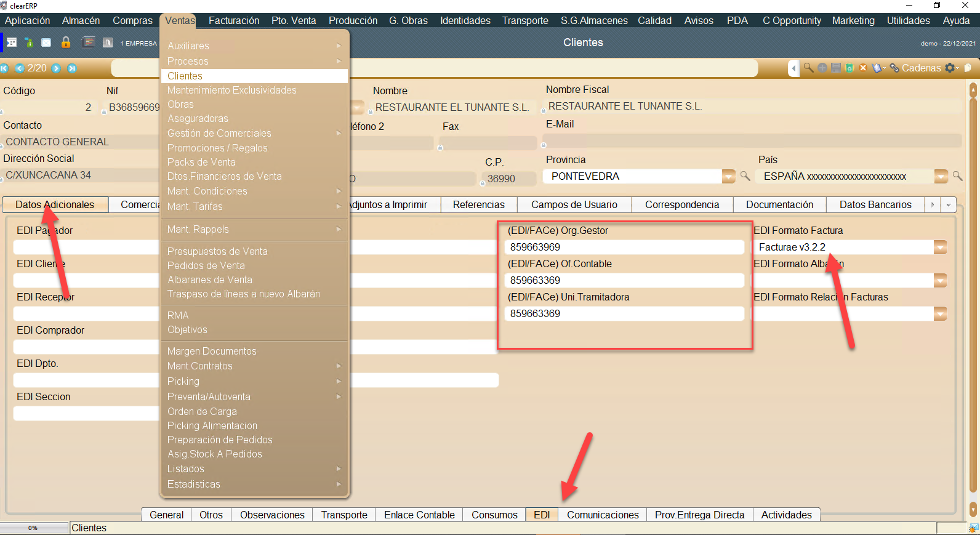Click the green recycle bin icon
The width and height of the screenshot is (980, 535).
pos(849,68)
